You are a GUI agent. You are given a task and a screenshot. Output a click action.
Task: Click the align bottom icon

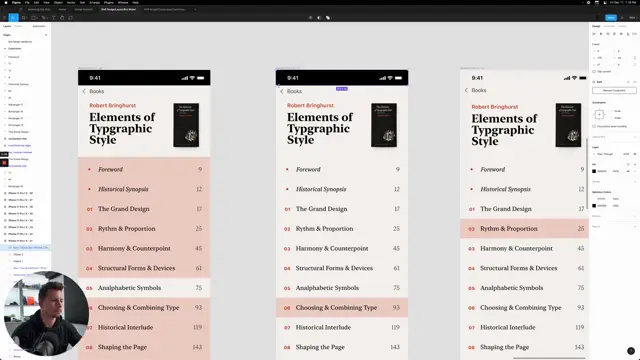pyautogui.click(x=628, y=34)
